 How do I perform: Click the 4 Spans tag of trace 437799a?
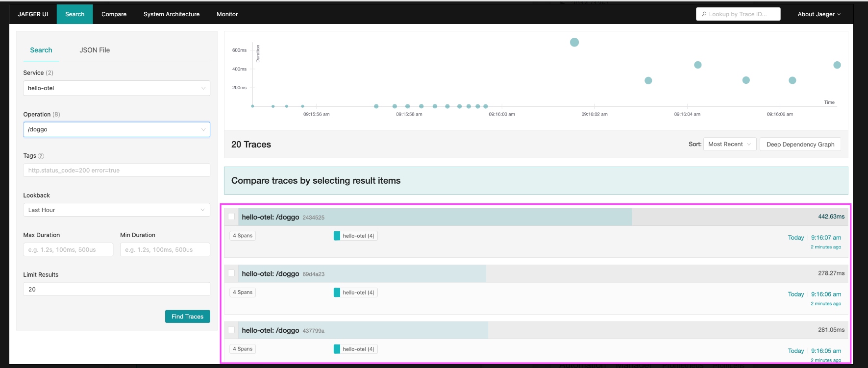(243, 349)
